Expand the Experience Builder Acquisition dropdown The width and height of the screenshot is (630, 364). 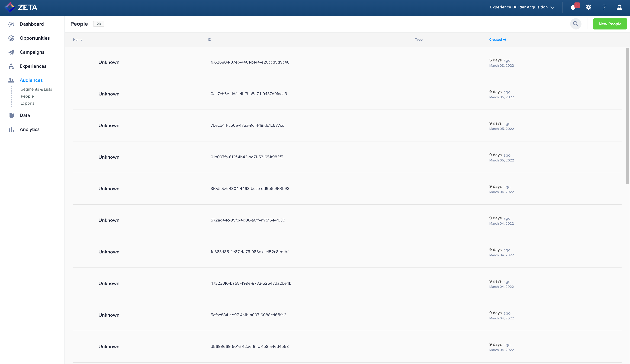pyautogui.click(x=522, y=7)
